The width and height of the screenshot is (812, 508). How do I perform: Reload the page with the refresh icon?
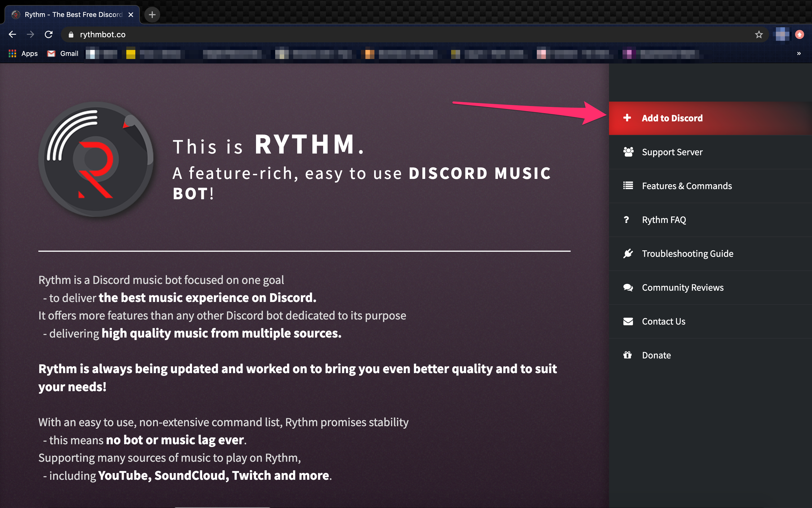[49, 34]
